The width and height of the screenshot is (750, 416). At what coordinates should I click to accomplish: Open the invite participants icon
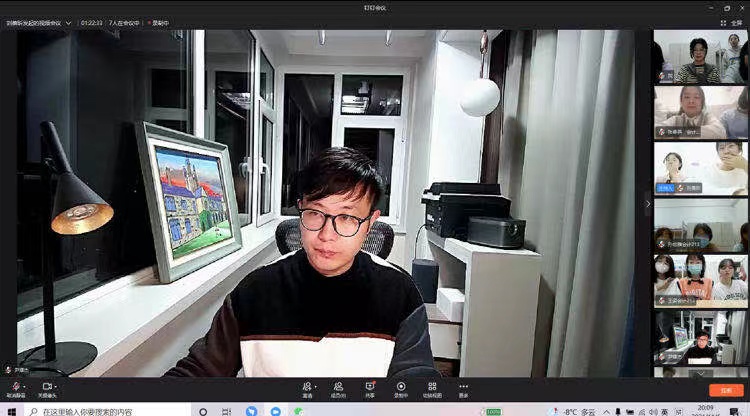[307, 387]
